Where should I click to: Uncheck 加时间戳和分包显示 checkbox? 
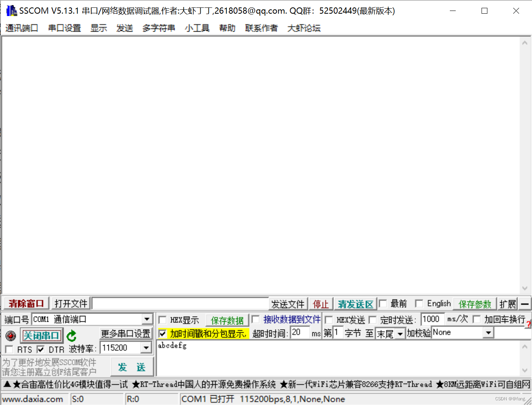[x=162, y=333]
